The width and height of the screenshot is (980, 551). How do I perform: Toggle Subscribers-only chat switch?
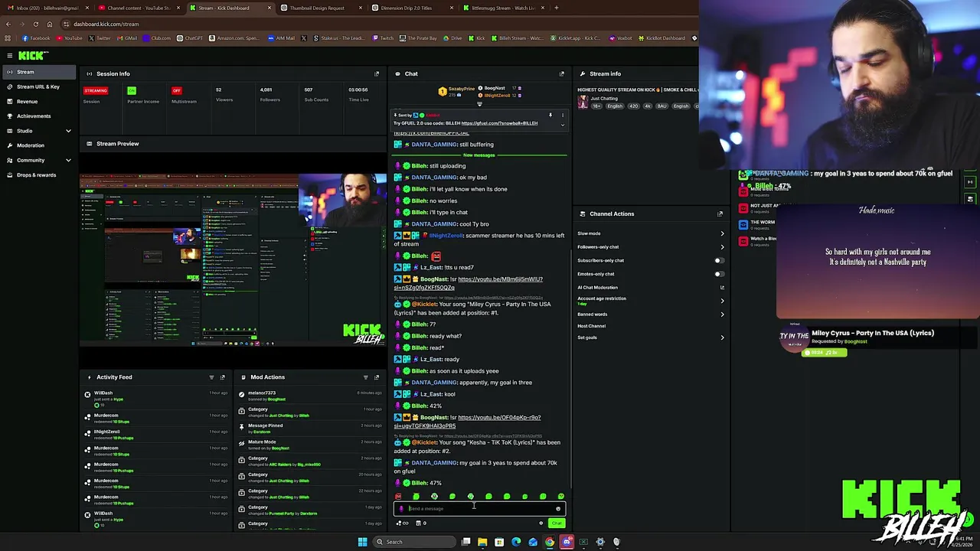click(x=718, y=261)
